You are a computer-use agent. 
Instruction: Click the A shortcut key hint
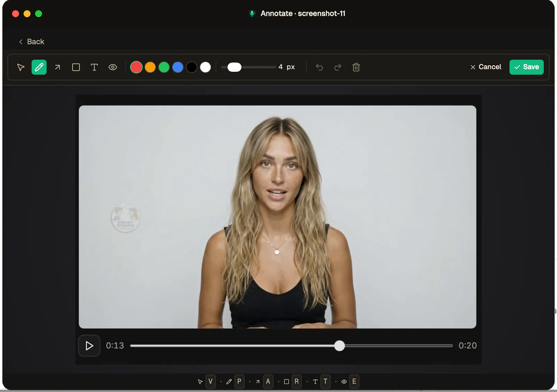point(268,382)
